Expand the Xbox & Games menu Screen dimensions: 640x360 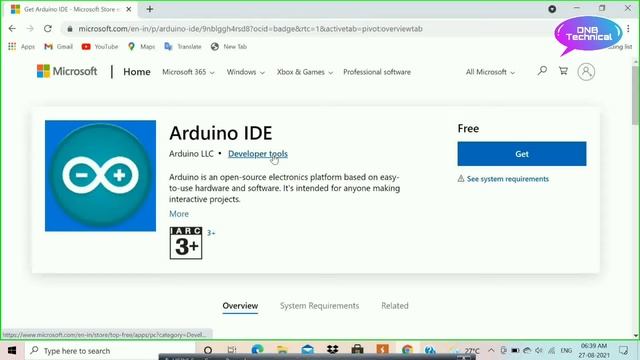pyautogui.click(x=305, y=72)
